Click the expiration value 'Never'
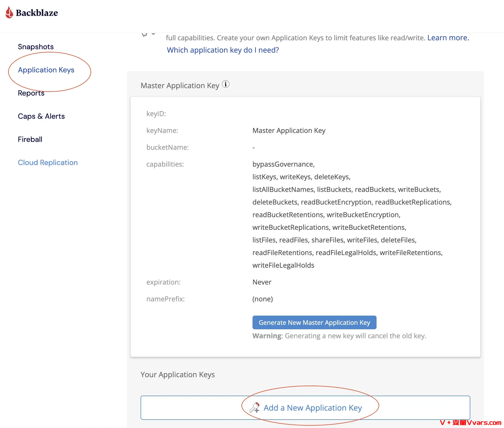 [x=262, y=282]
